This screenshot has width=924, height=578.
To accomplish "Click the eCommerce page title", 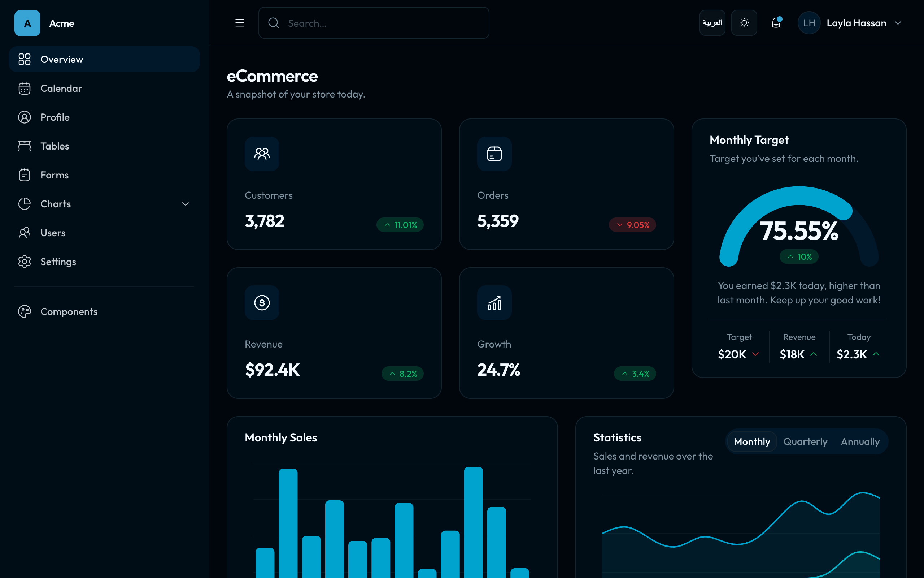I will pyautogui.click(x=272, y=76).
